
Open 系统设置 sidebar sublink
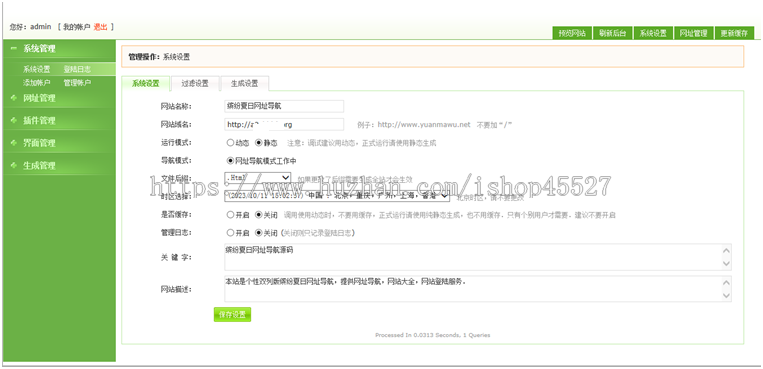click(36, 69)
